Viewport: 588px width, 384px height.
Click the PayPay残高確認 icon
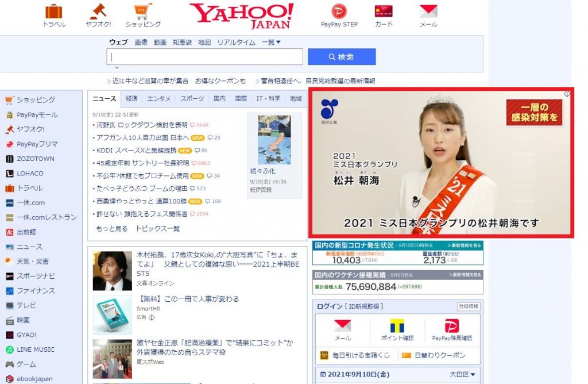452,326
